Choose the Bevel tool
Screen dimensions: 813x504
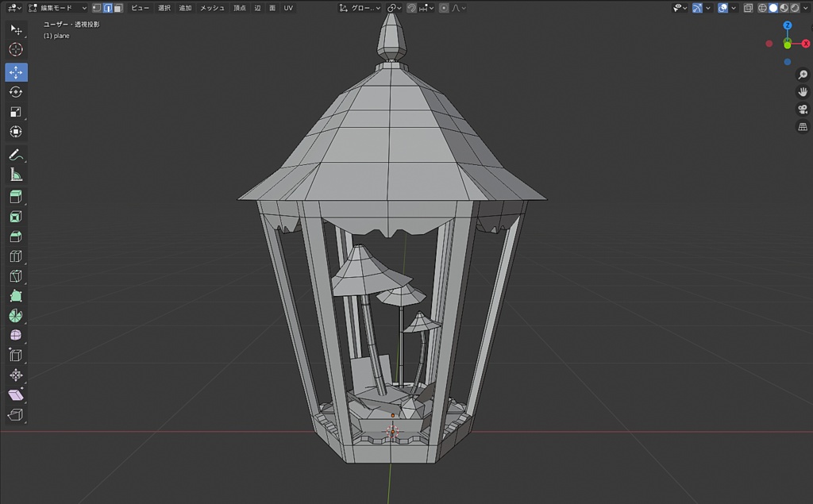pos(16,237)
